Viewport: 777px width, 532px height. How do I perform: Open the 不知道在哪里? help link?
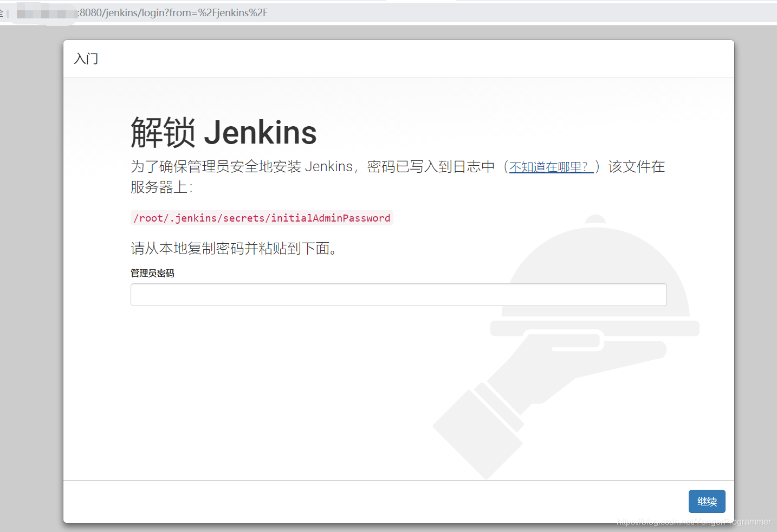tap(551, 167)
